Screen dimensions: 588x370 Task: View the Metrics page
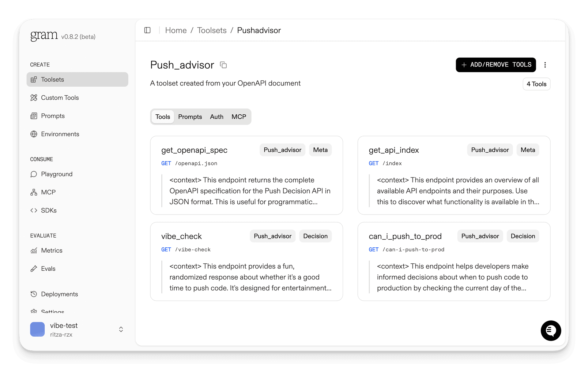(51, 250)
